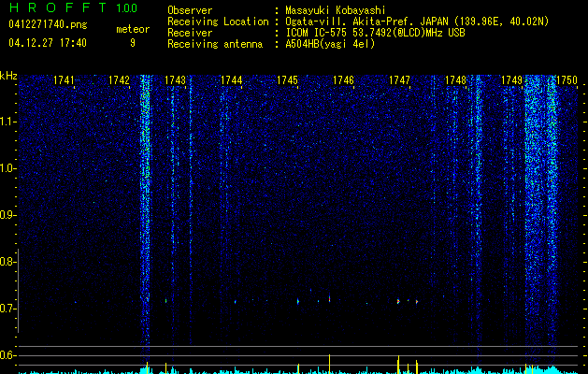588x374 pixels.
Task: Click the 1.1 kHz axis label
Action: [7, 122]
